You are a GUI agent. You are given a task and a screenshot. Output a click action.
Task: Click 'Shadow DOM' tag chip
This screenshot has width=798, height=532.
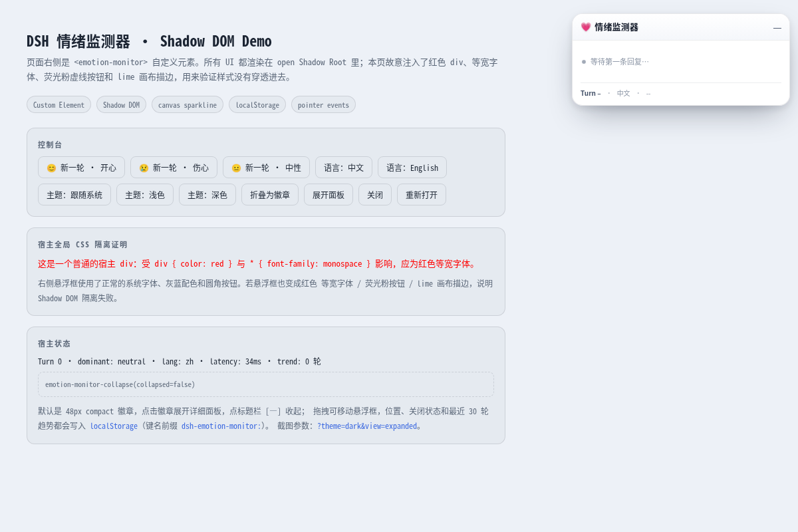[x=121, y=104]
